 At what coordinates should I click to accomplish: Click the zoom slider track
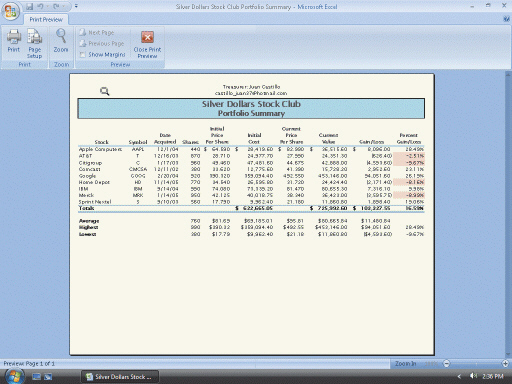(476, 364)
